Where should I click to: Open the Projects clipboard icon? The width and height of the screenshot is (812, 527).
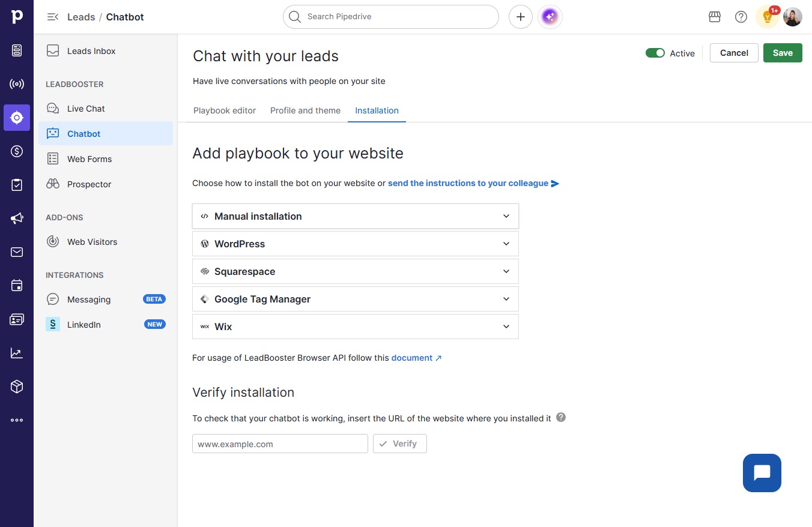click(x=17, y=185)
